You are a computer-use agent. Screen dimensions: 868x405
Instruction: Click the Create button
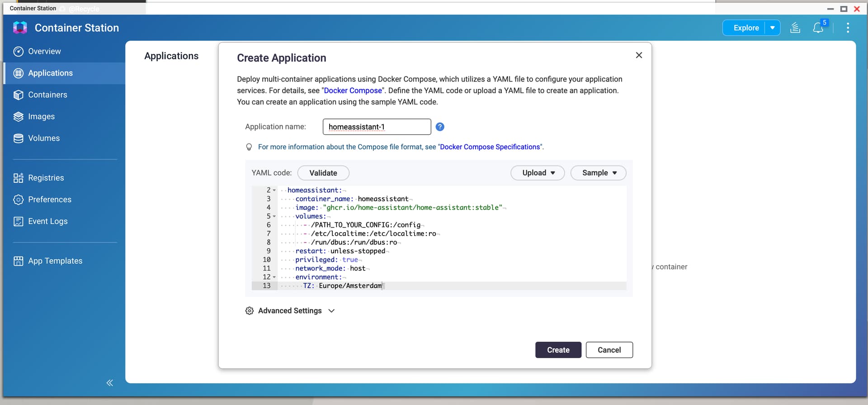click(558, 350)
